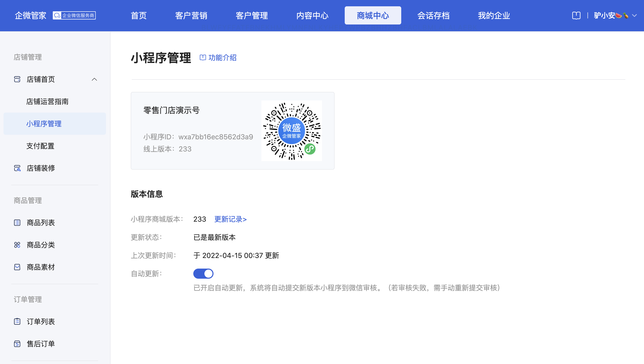
Task: Click the 店铺装修 decoration icon
Action: (17, 168)
